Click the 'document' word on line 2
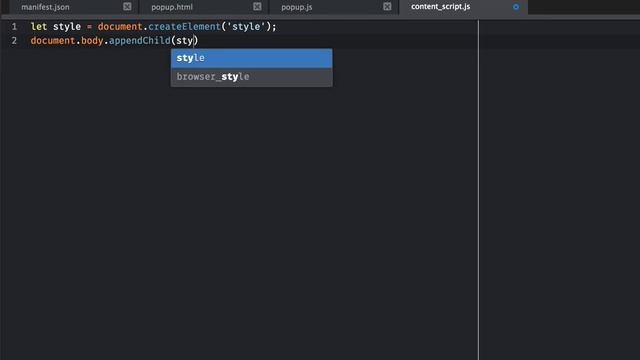 53,41
